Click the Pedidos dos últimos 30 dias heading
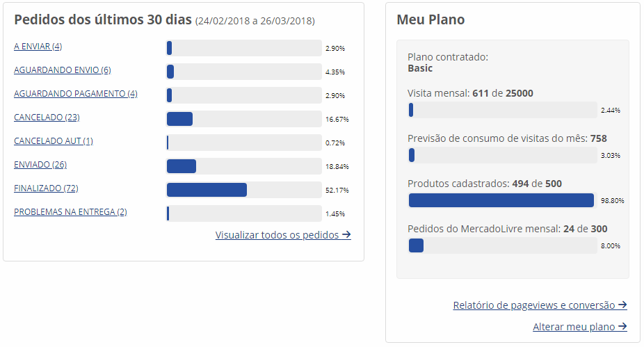 102,20
